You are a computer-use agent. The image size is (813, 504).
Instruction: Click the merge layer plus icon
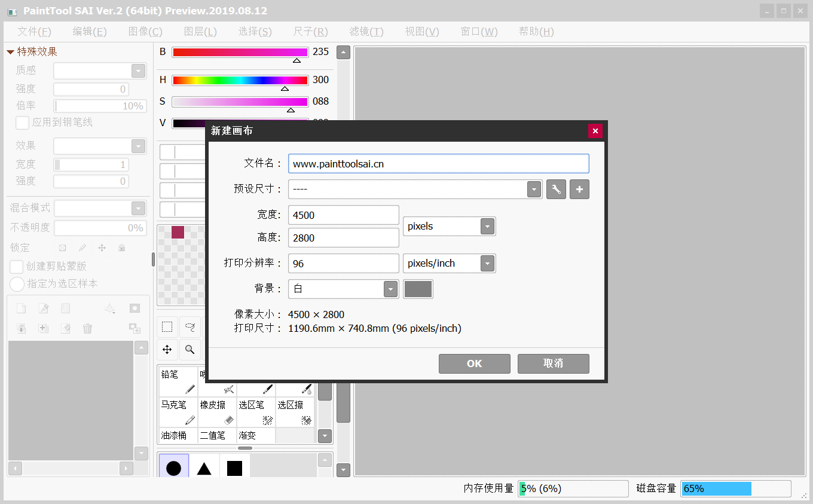coord(44,328)
